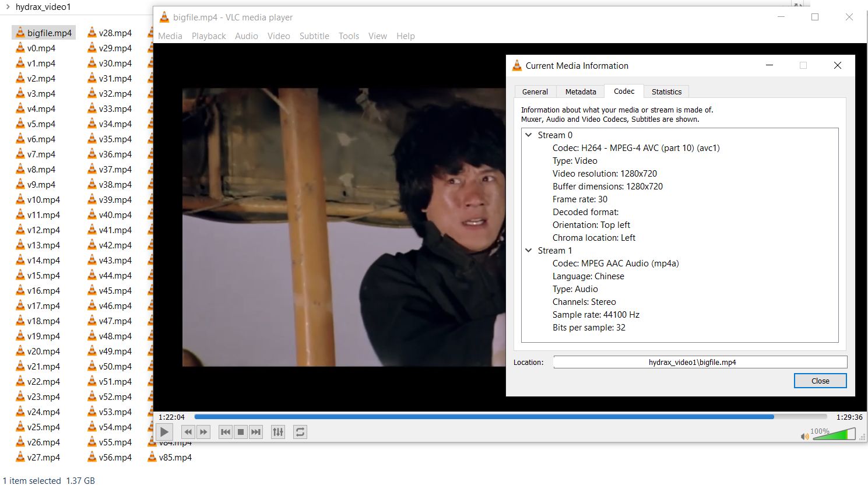Open the Help menu

click(406, 36)
